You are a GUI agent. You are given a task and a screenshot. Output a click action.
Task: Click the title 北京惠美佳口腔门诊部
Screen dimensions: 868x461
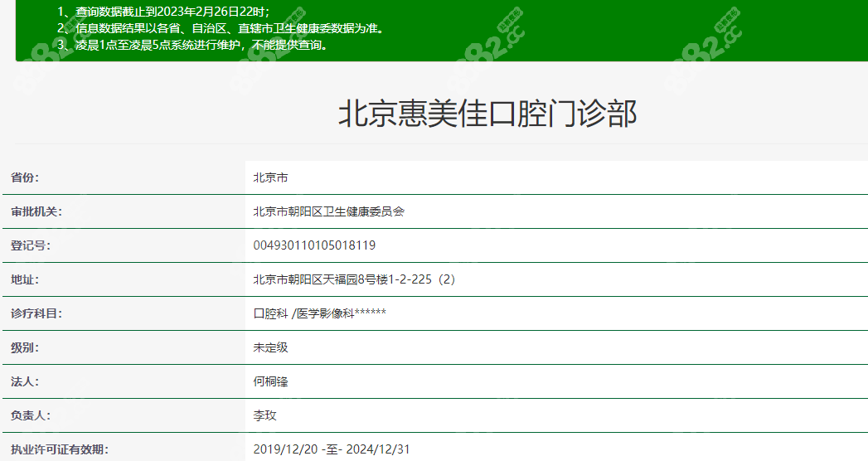(x=487, y=114)
